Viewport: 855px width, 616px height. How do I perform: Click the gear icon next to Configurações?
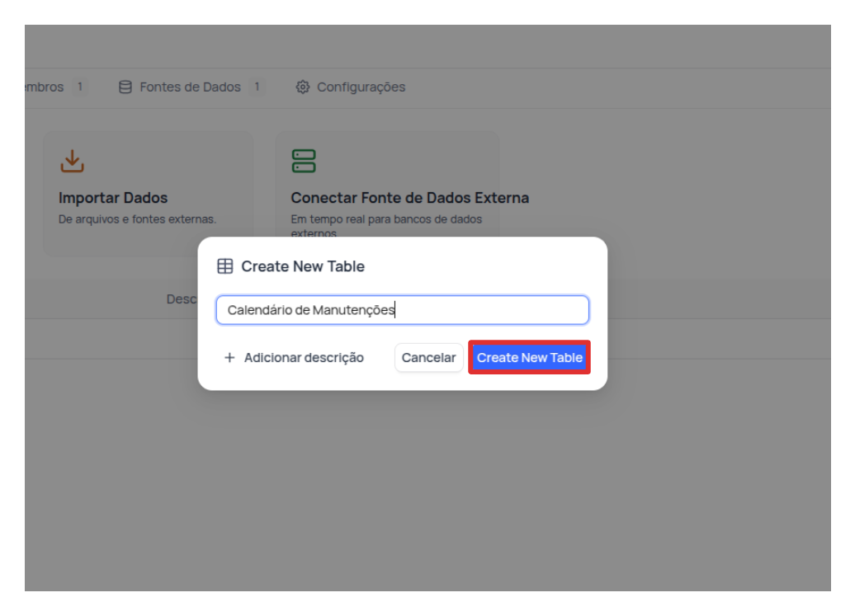point(303,87)
